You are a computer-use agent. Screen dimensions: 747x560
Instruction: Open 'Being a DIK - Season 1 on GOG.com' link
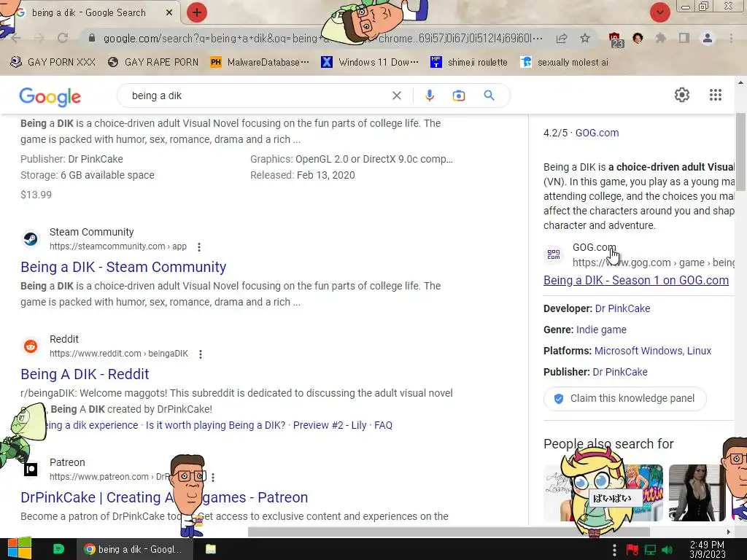(x=636, y=281)
